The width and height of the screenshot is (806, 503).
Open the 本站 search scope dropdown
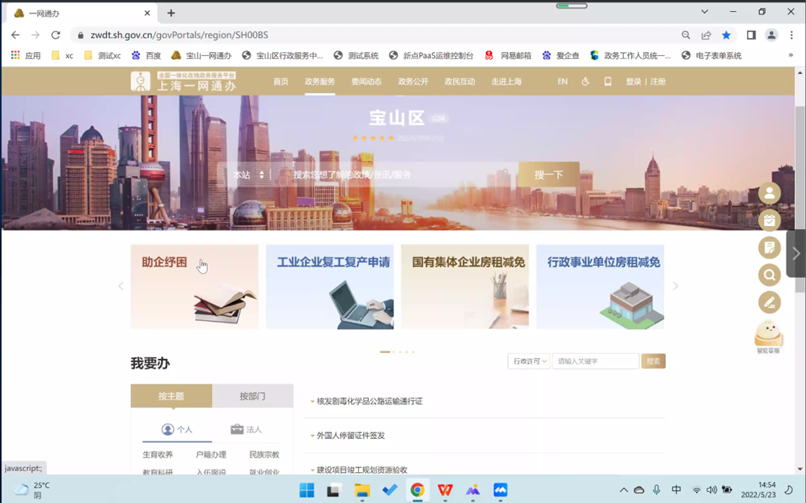(249, 175)
